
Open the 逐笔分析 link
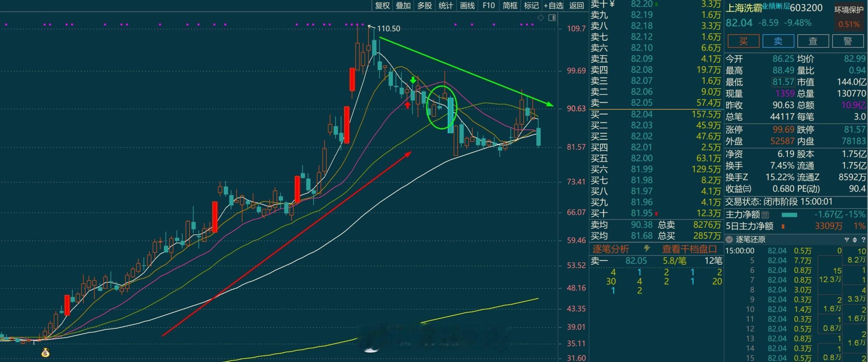coord(611,249)
